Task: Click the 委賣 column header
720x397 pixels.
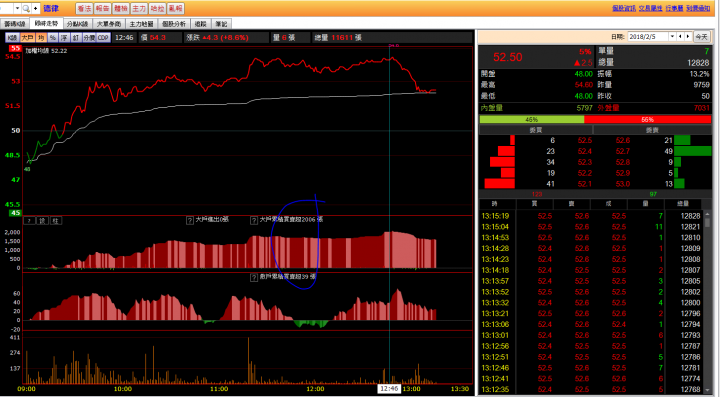Action: (x=652, y=130)
